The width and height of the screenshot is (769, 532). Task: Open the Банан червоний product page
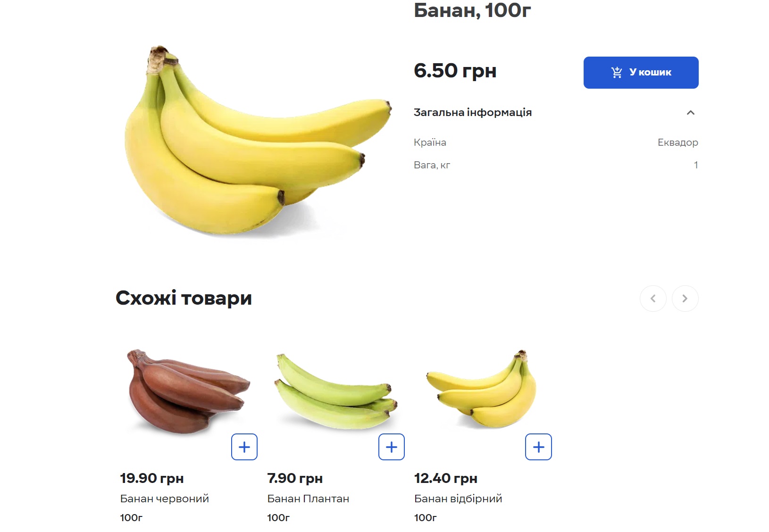[x=165, y=498]
